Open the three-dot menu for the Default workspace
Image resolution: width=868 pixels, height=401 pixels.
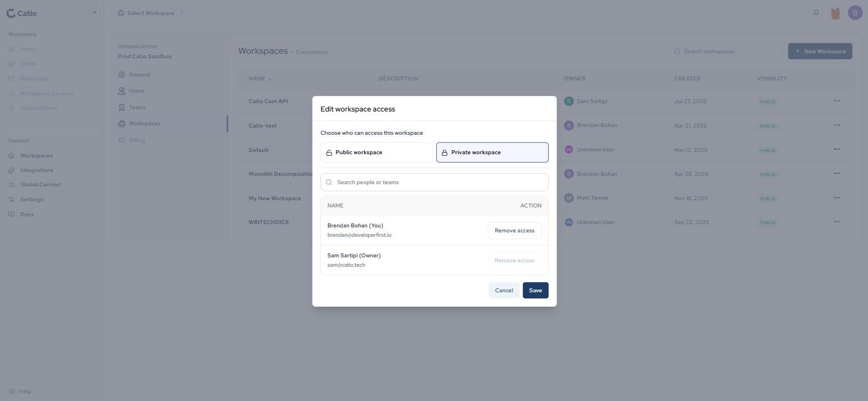pyautogui.click(x=837, y=149)
